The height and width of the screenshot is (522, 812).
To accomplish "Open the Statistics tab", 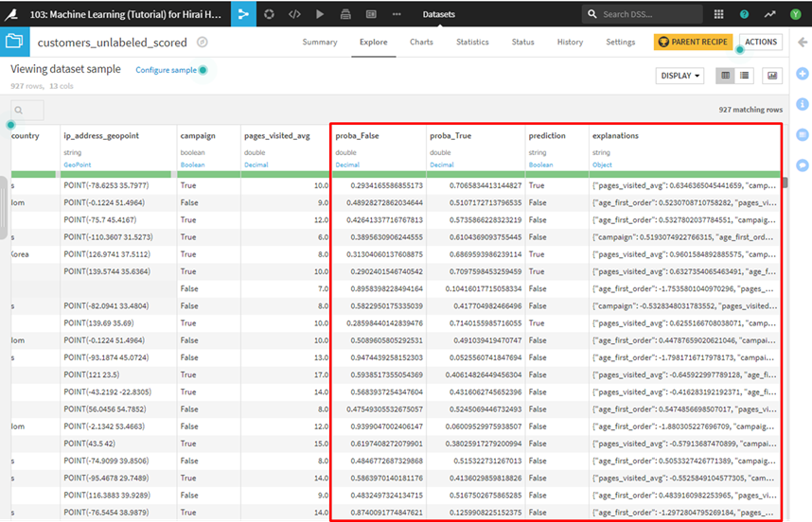I will point(472,42).
